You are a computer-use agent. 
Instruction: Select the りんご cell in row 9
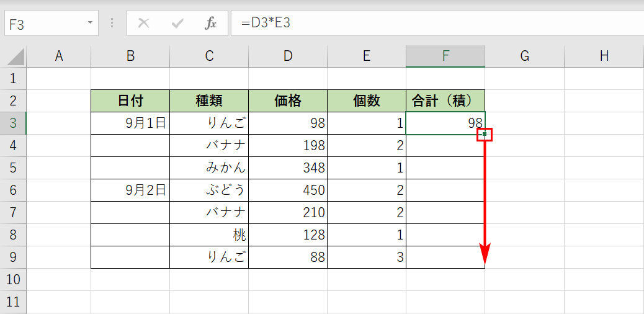(209, 258)
